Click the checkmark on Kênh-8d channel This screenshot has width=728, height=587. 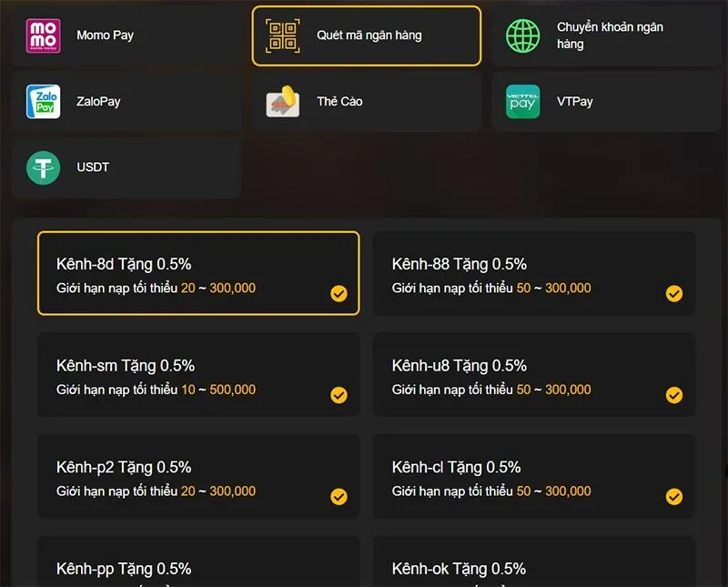tap(339, 294)
